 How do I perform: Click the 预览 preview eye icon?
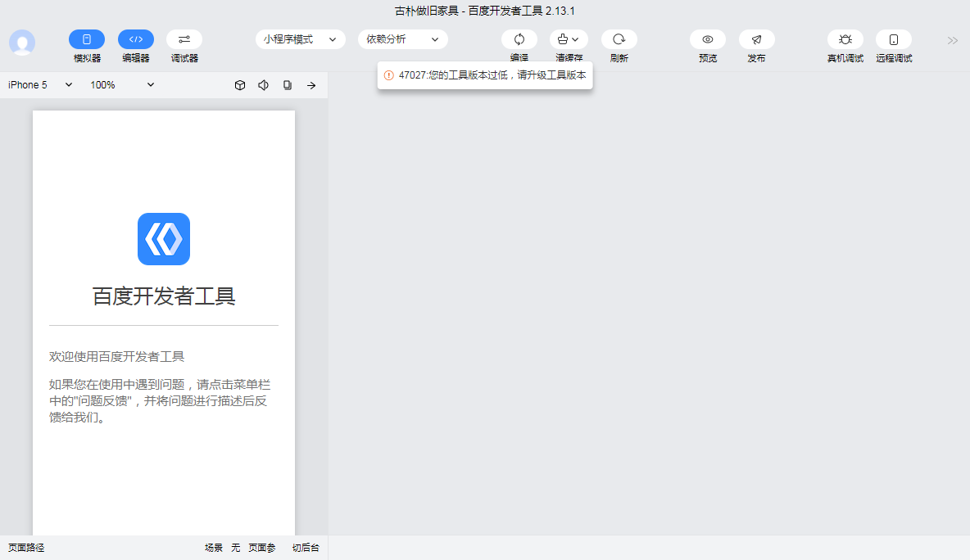coord(708,39)
